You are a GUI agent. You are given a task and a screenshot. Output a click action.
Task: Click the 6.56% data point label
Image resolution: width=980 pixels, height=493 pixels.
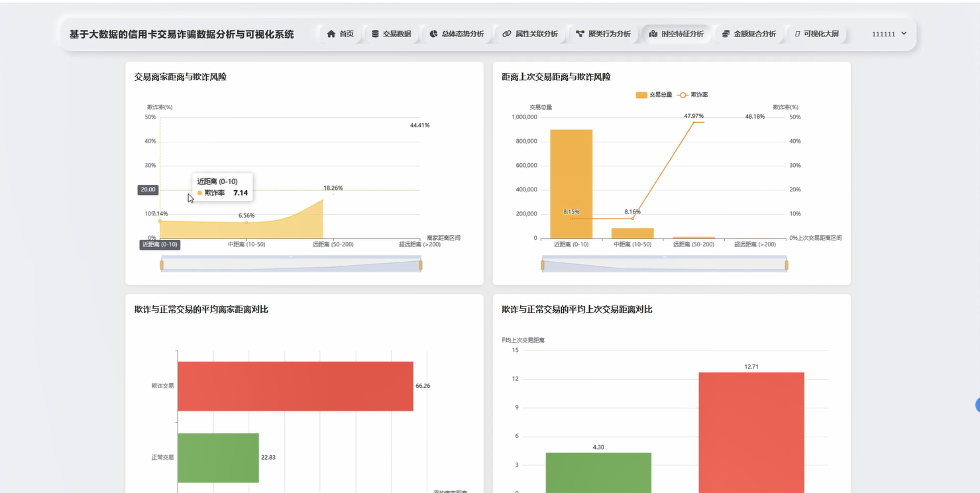pyautogui.click(x=246, y=215)
